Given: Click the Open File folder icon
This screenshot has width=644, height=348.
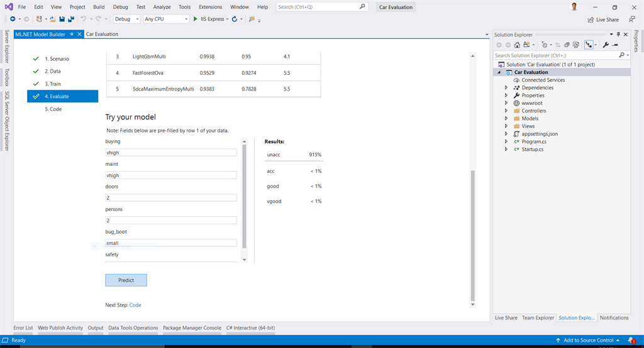Looking at the screenshot, I should point(53,19).
